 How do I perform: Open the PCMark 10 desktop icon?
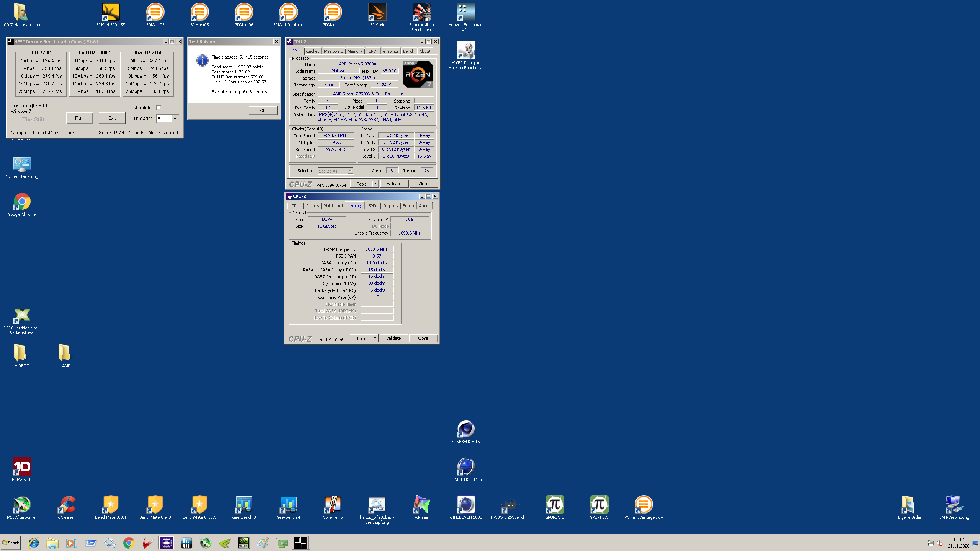pos(22,469)
